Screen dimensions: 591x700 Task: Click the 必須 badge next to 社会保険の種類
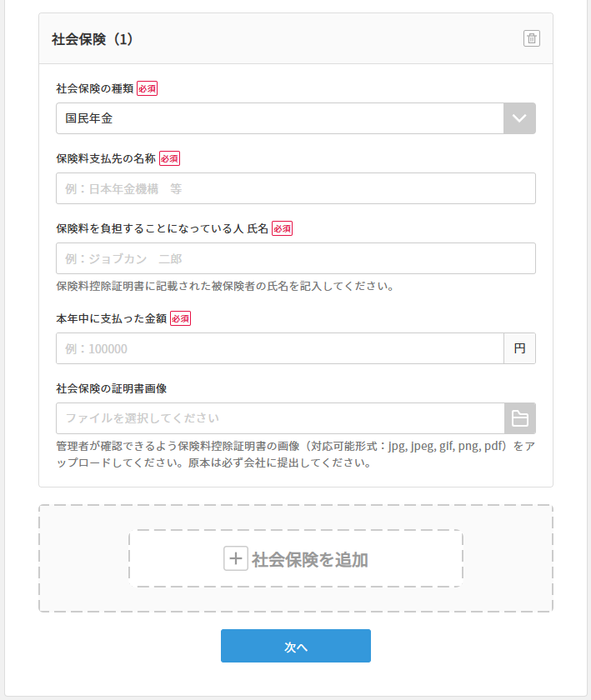point(145,88)
